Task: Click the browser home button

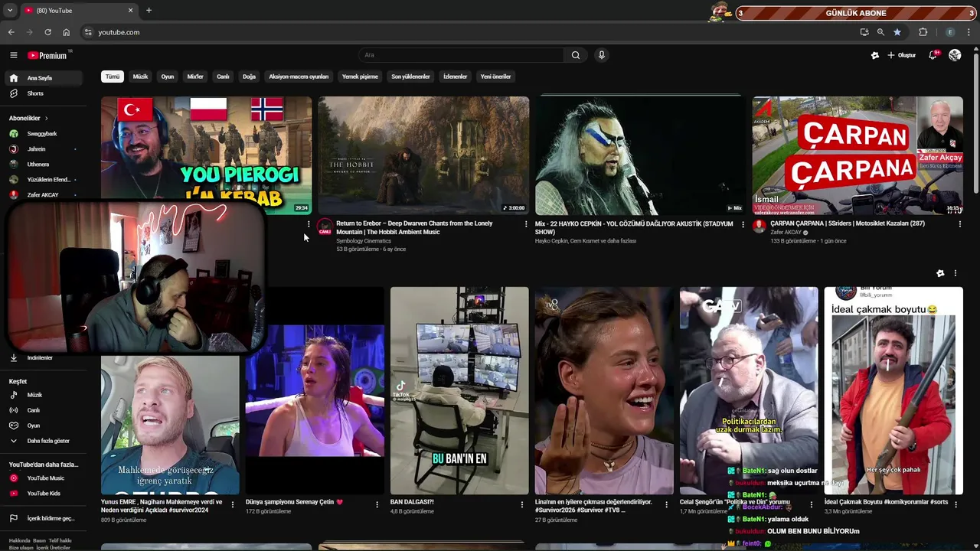Action: tap(66, 32)
